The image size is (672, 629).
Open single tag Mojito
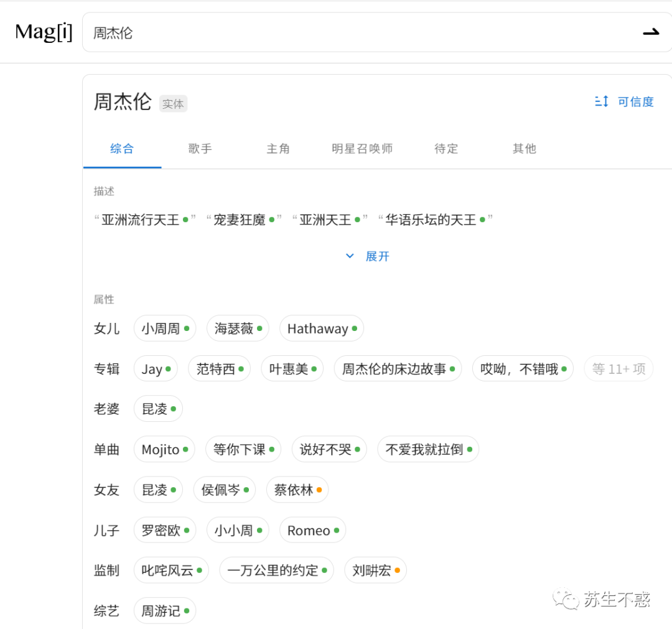(164, 449)
